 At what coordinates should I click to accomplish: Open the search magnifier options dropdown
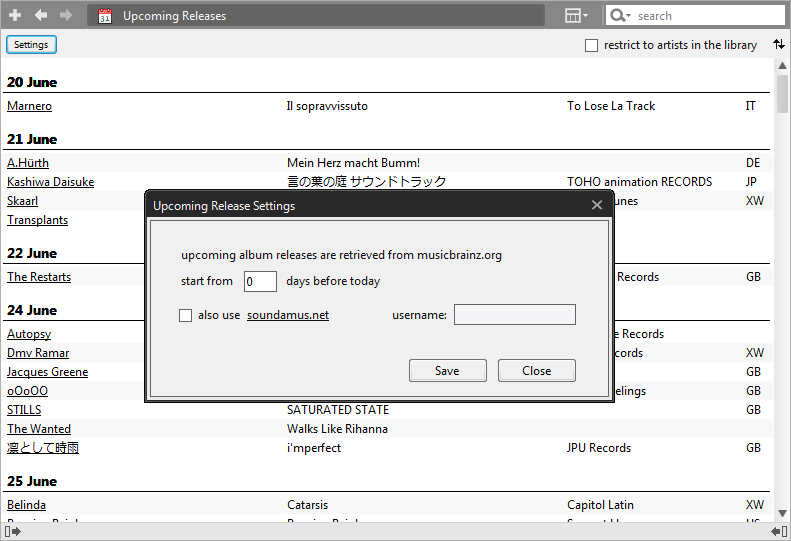[x=620, y=16]
